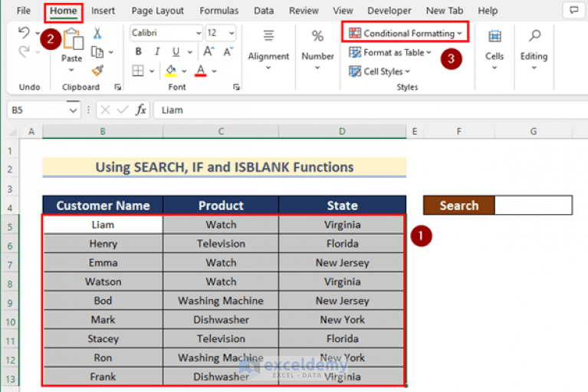588x392 pixels.
Task: Open the font size dropdown
Action: pyautogui.click(x=232, y=33)
